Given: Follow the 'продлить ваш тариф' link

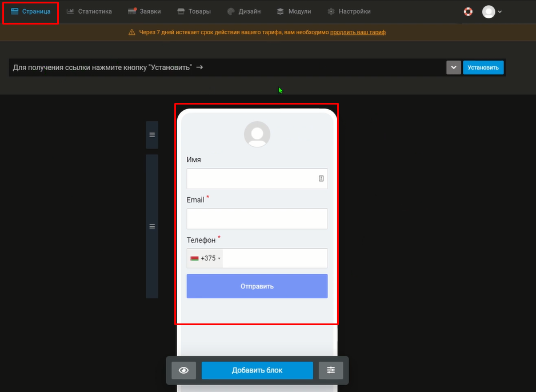Looking at the screenshot, I should pos(358,33).
